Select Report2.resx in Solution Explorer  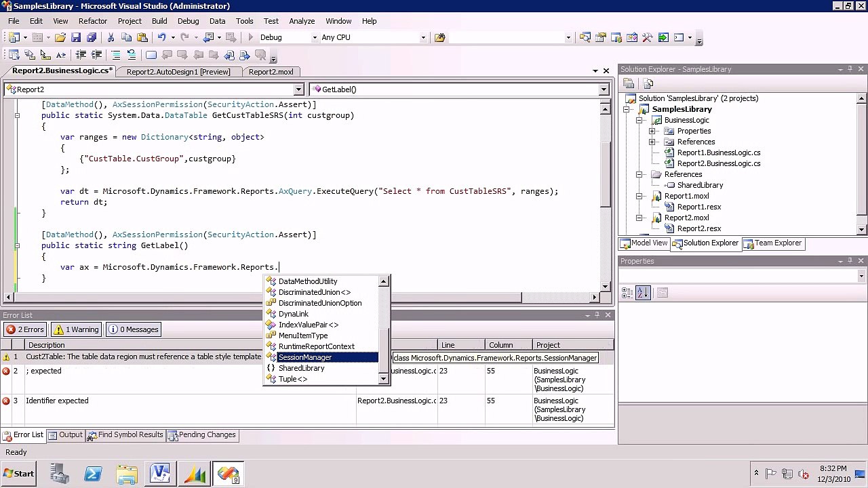[x=698, y=228]
